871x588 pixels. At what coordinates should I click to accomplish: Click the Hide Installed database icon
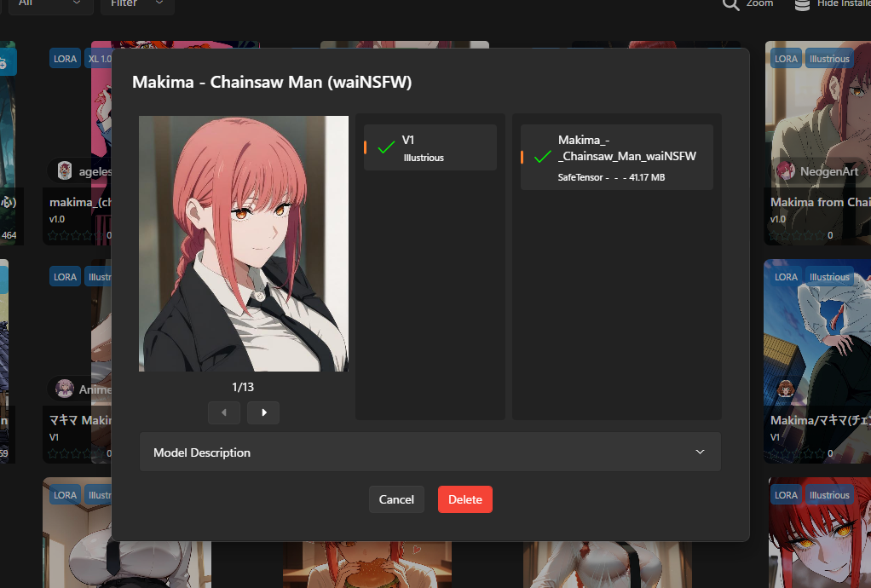tap(802, 4)
